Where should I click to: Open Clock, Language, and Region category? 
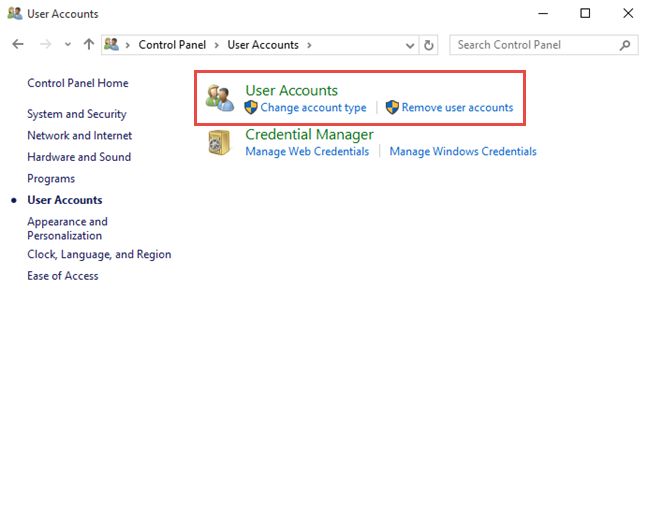coord(99,254)
